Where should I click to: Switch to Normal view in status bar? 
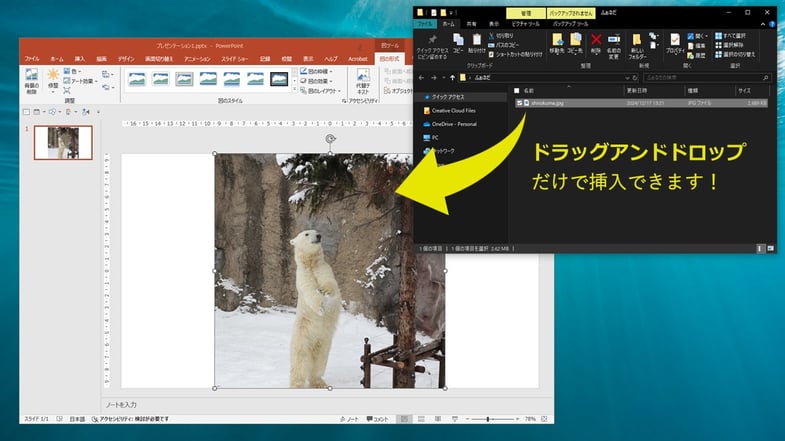(x=404, y=419)
